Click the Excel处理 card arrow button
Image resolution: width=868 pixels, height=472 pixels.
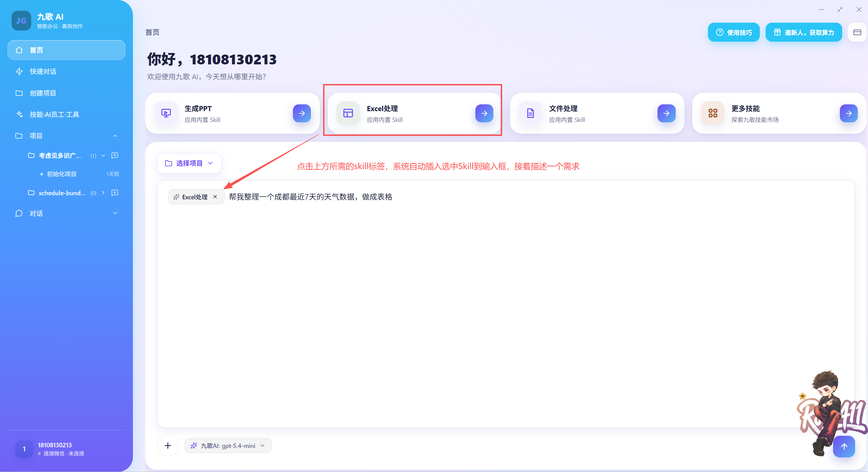point(484,113)
